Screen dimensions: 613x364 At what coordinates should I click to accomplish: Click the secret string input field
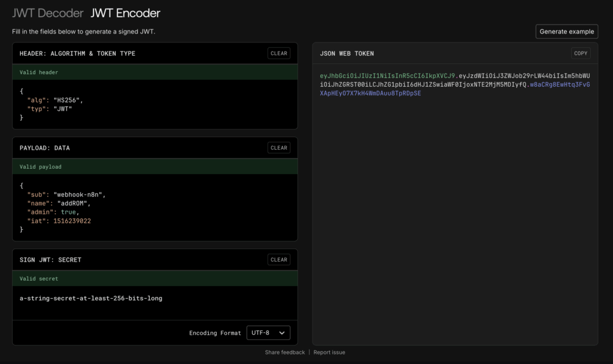click(x=155, y=302)
